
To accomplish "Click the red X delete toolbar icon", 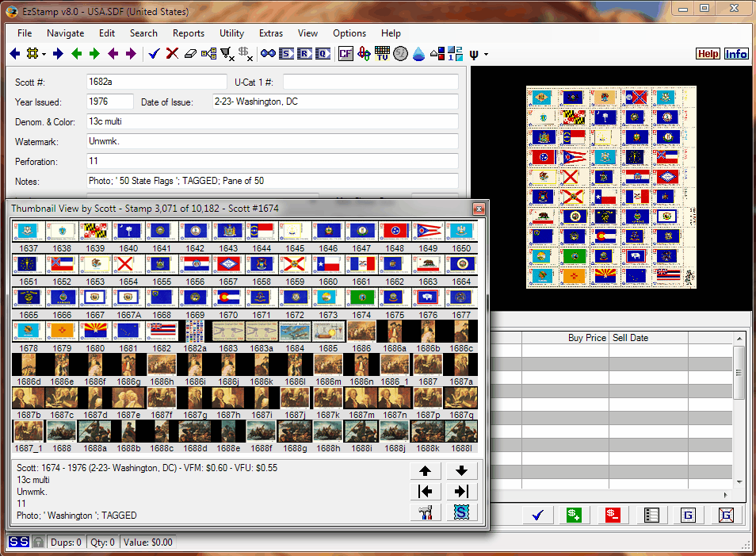I will tap(171, 54).
